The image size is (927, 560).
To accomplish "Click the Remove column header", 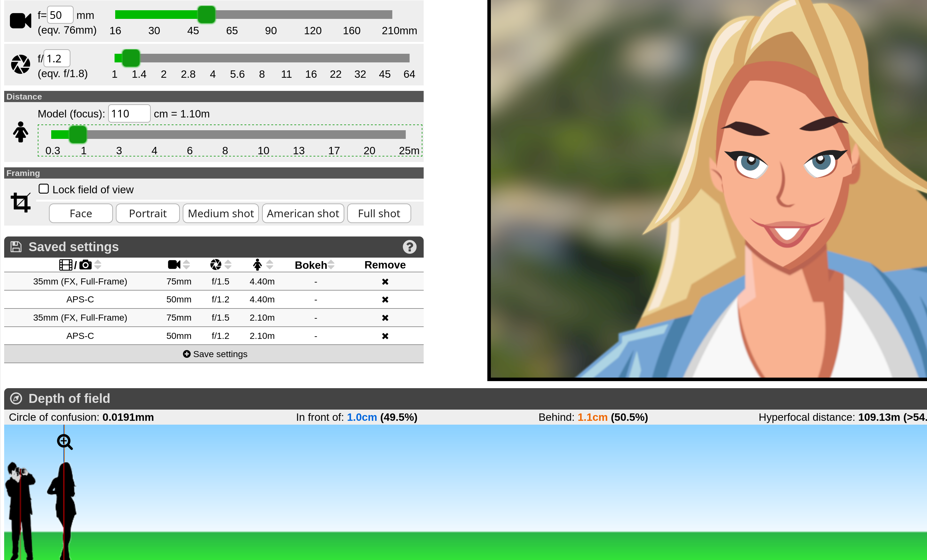I will pos(385,265).
